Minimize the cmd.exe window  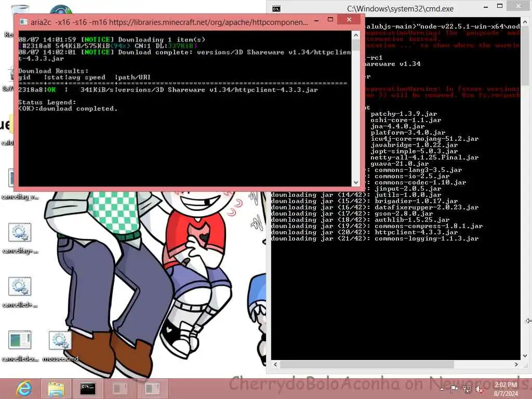486,7
